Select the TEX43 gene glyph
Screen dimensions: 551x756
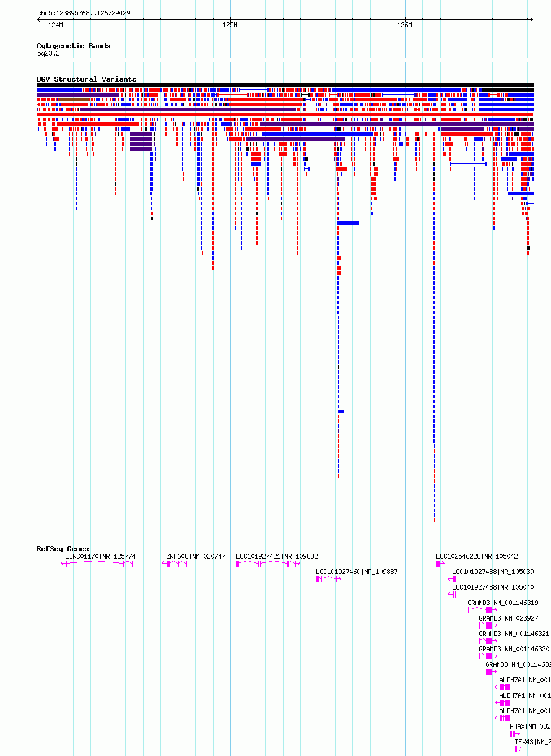pos(519,749)
